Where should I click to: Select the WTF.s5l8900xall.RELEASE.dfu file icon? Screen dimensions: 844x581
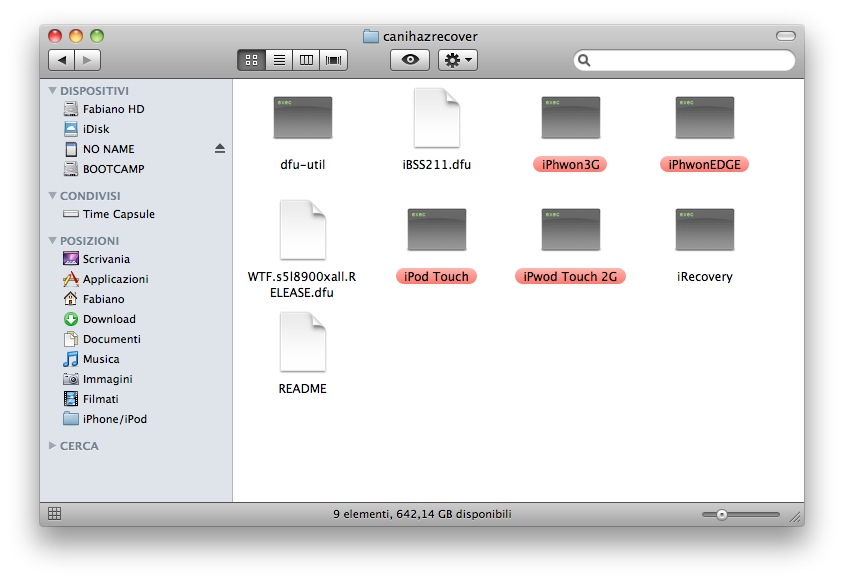coord(303,230)
